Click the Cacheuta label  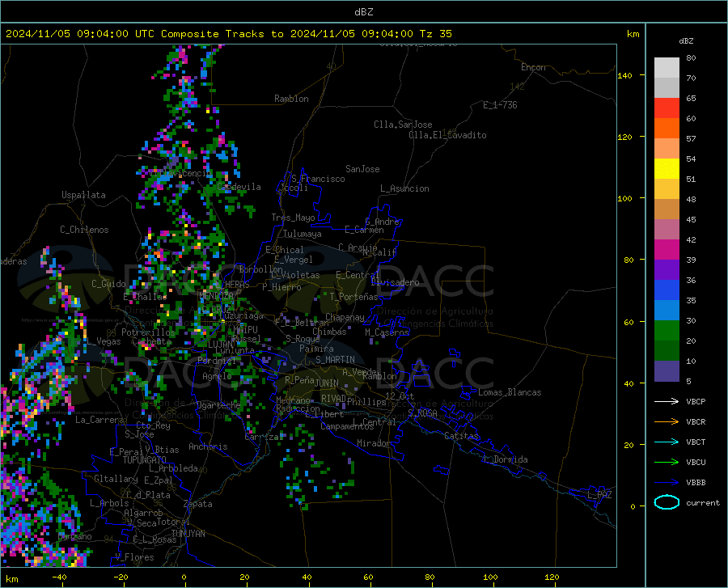[152, 341]
